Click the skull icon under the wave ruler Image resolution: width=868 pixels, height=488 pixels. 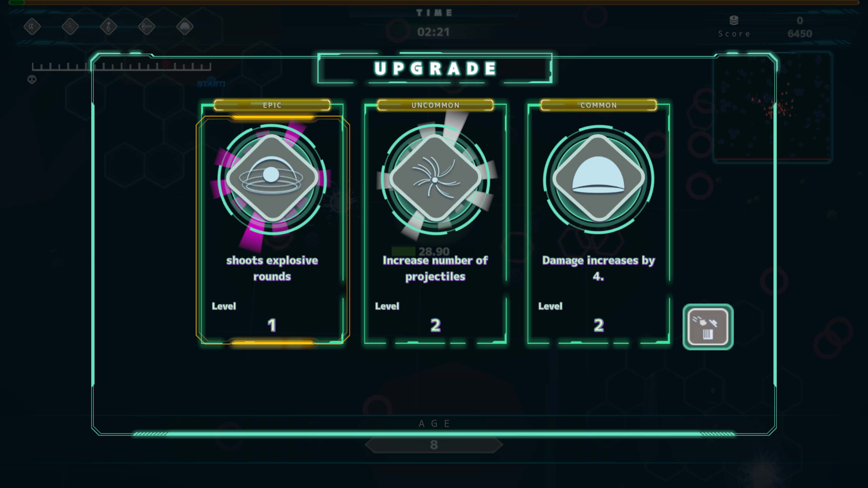pos(32,80)
